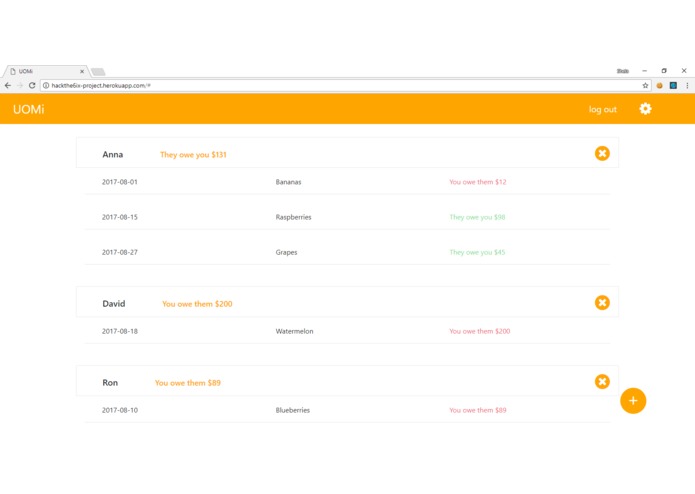Remove David's debt card
Image resolution: width=695 pixels, height=494 pixels.
tap(602, 303)
